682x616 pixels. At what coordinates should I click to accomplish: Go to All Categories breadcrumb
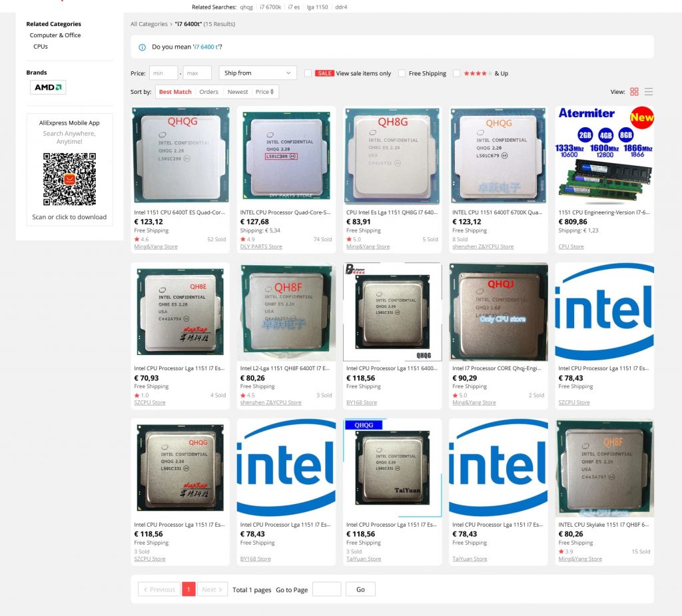149,24
